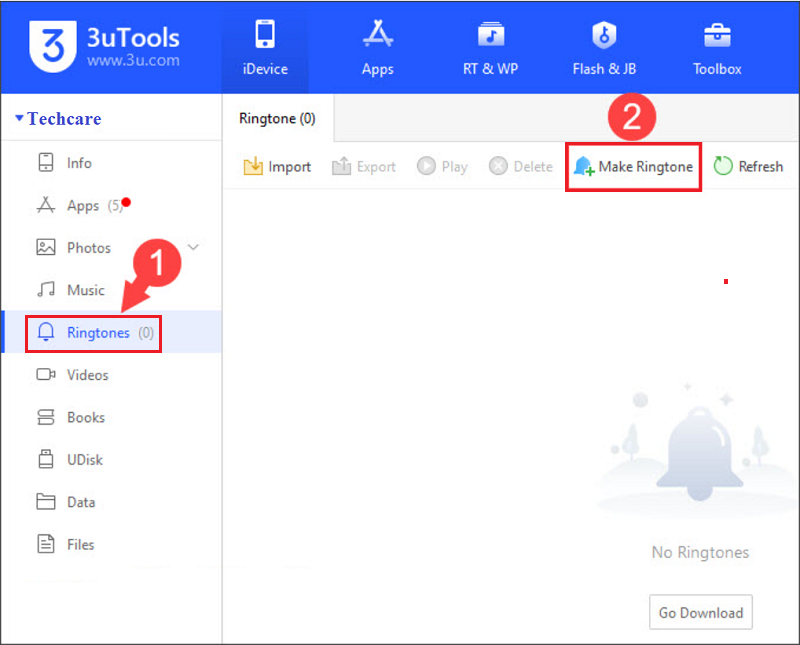Image resolution: width=800 pixels, height=645 pixels.
Task: Open the Toolbox section
Action: click(x=717, y=47)
